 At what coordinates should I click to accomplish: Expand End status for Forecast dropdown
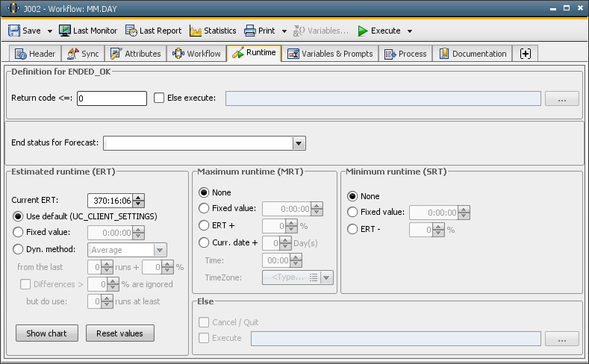299,143
